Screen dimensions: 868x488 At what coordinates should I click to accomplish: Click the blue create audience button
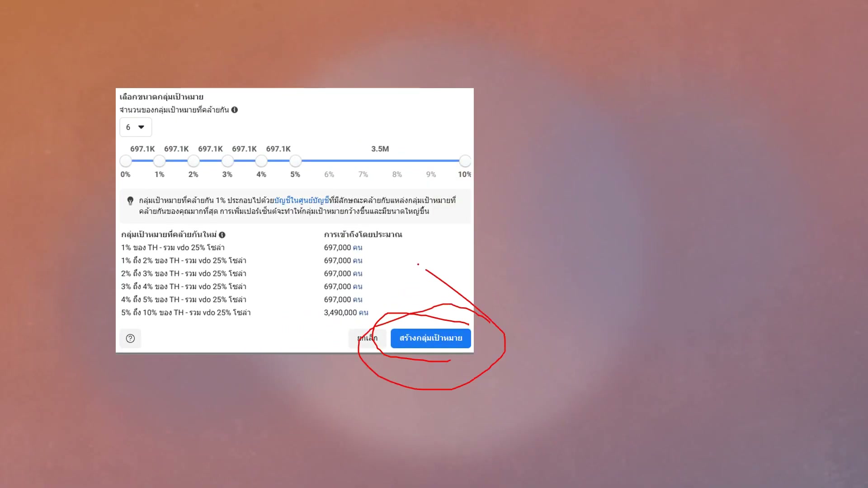tap(430, 338)
